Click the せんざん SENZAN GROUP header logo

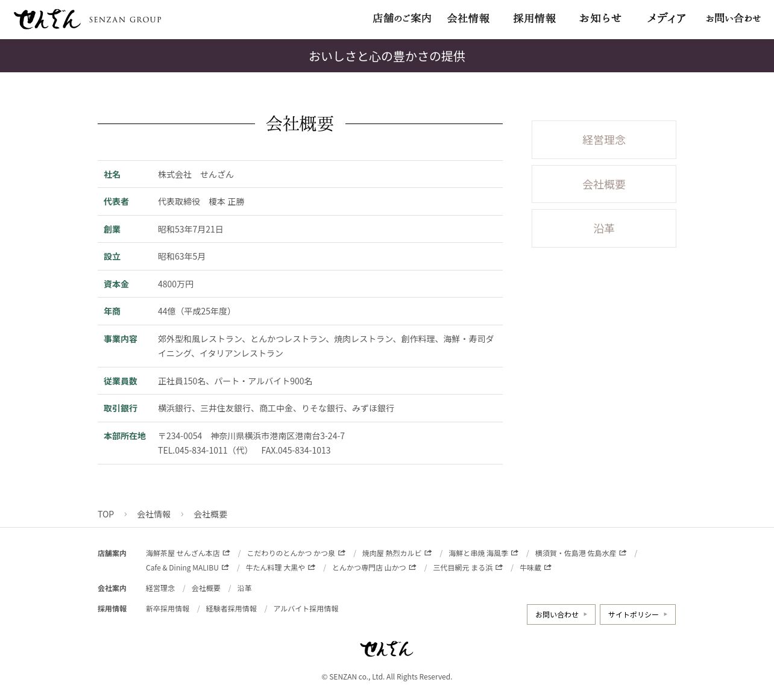(88, 19)
